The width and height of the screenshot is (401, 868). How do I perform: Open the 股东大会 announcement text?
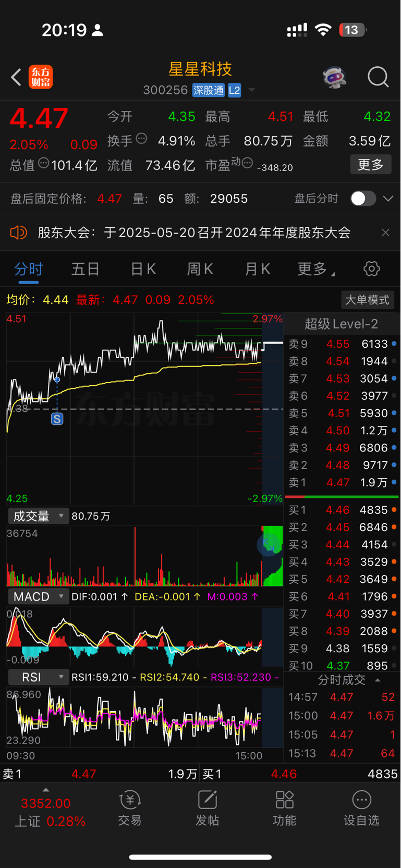(x=194, y=233)
